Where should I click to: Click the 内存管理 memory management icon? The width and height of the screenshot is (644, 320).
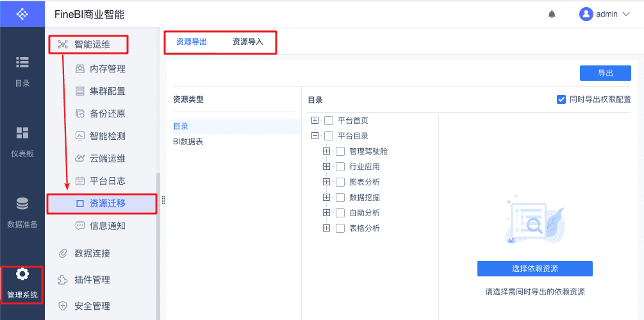point(80,69)
